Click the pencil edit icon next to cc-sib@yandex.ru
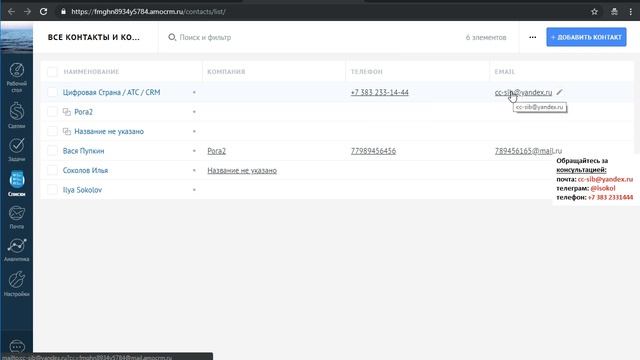 click(560, 92)
